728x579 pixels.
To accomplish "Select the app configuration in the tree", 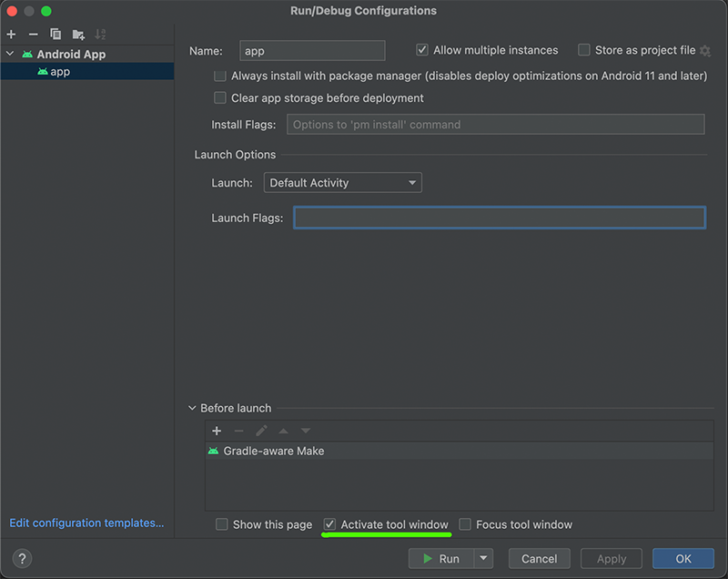I will coord(60,72).
